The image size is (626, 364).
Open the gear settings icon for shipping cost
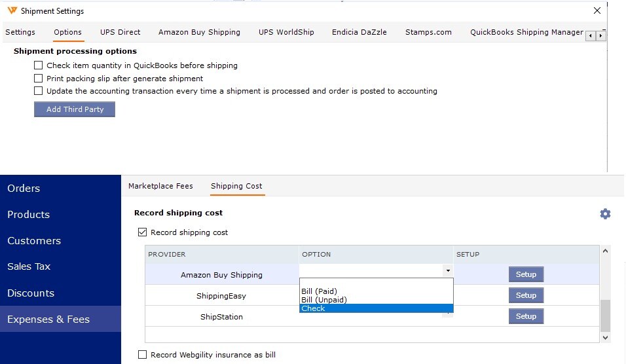605,214
